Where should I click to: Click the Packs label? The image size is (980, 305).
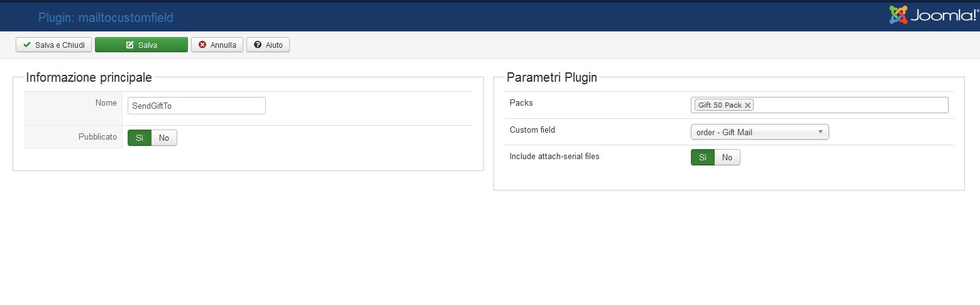521,103
